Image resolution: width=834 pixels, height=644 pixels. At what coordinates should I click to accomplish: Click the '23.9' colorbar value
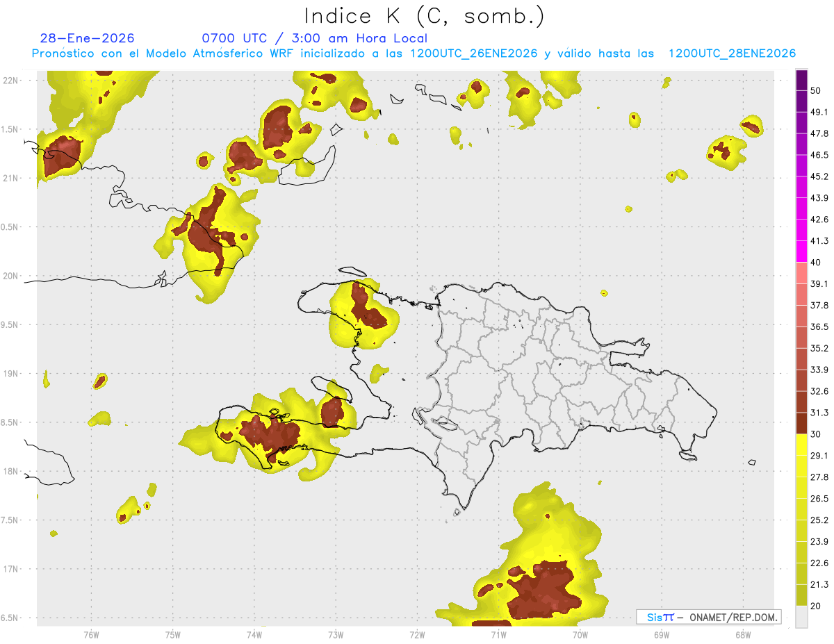coord(819,542)
